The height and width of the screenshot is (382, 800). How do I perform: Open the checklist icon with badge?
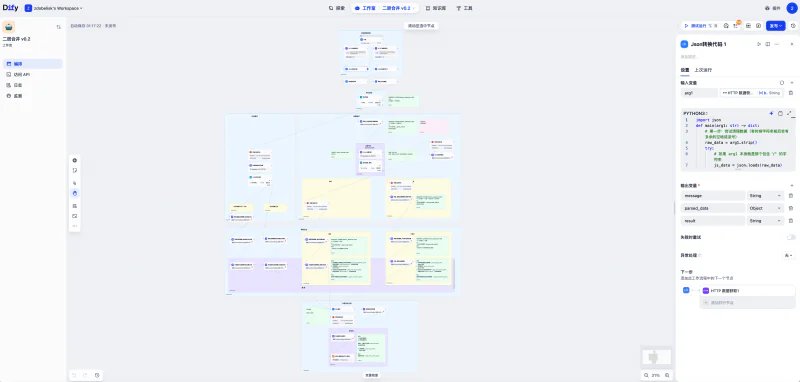736,26
